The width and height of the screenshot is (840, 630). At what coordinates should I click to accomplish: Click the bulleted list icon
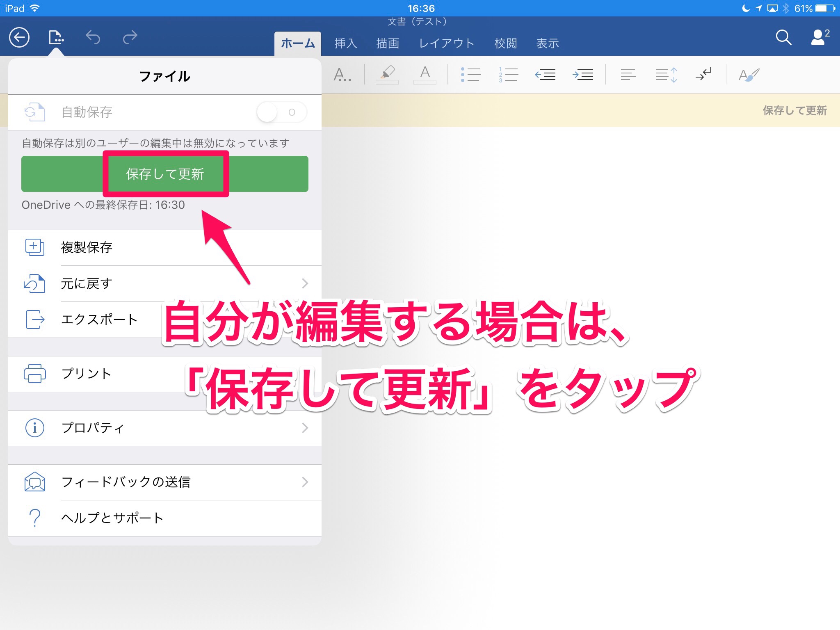[x=470, y=74]
